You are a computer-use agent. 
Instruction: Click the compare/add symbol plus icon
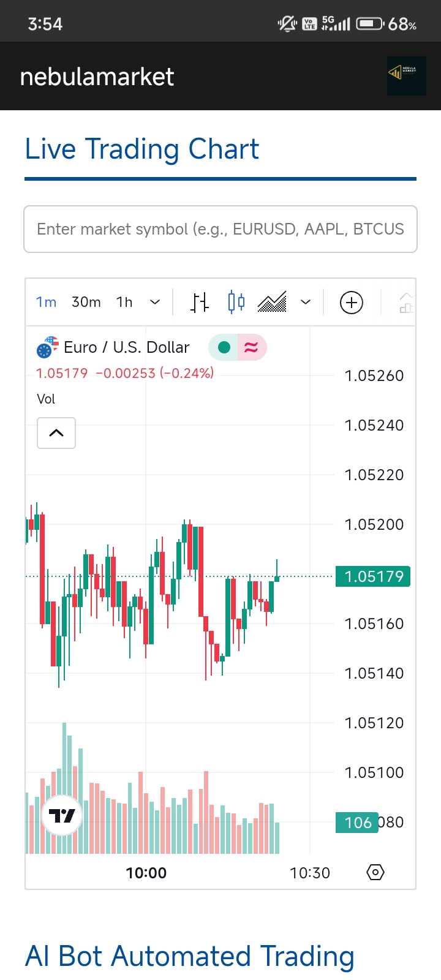[x=352, y=303]
